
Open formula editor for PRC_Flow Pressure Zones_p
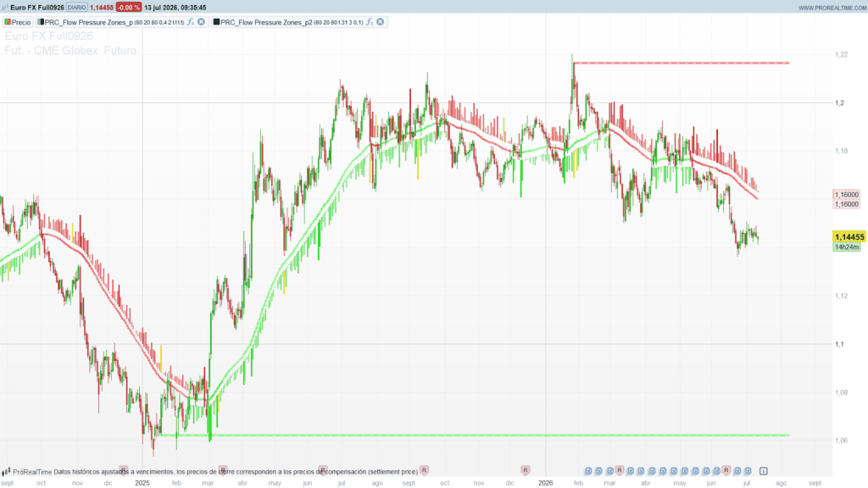point(191,22)
